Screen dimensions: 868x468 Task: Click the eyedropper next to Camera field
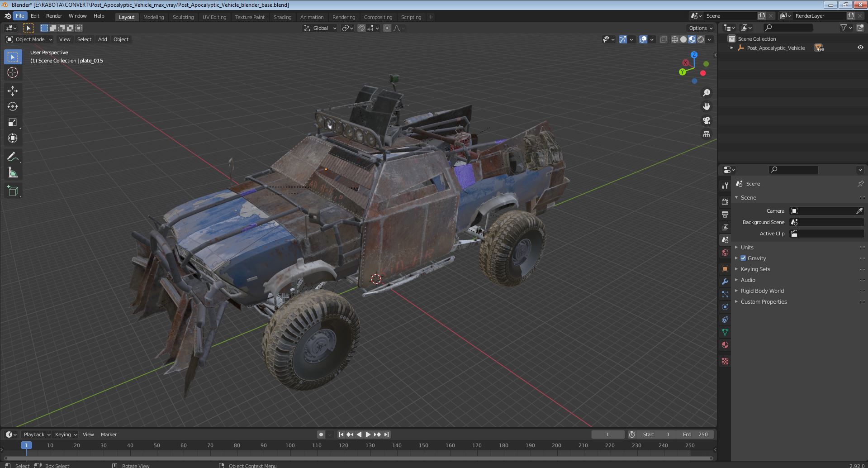tap(859, 211)
